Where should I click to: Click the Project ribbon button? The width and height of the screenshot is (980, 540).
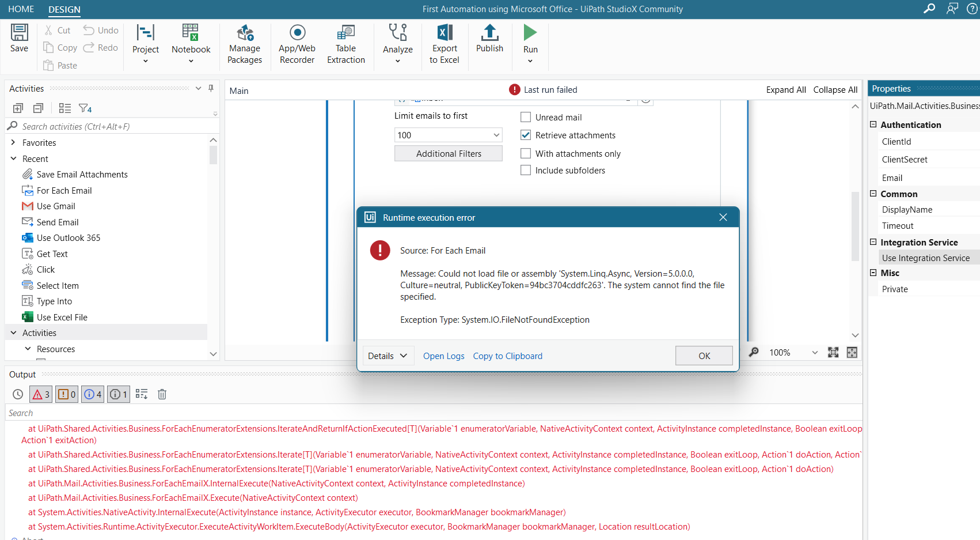pos(146,43)
